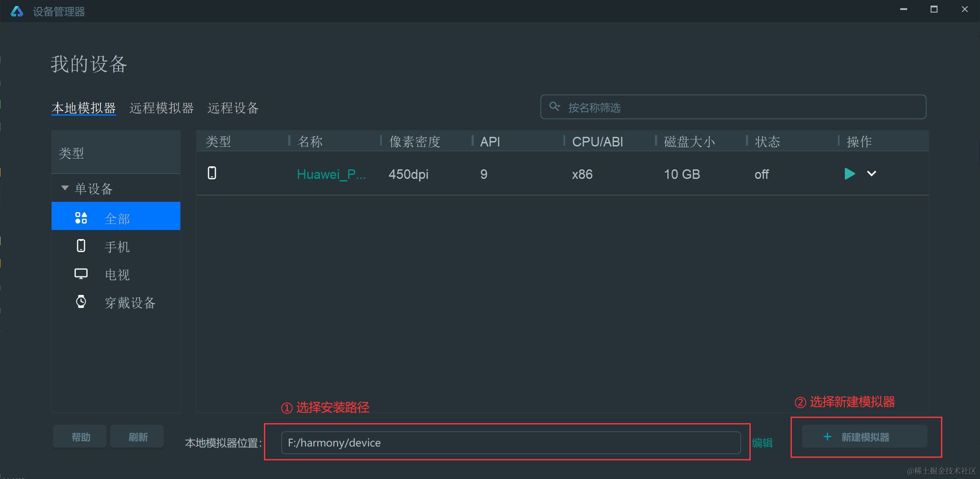
Task: Select the 本地模拟器 tab indicator
Action: click(84, 108)
